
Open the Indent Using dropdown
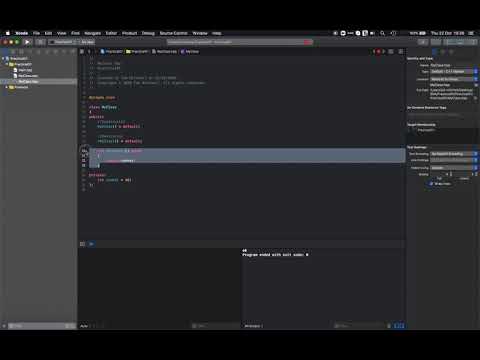(x=454, y=168)
